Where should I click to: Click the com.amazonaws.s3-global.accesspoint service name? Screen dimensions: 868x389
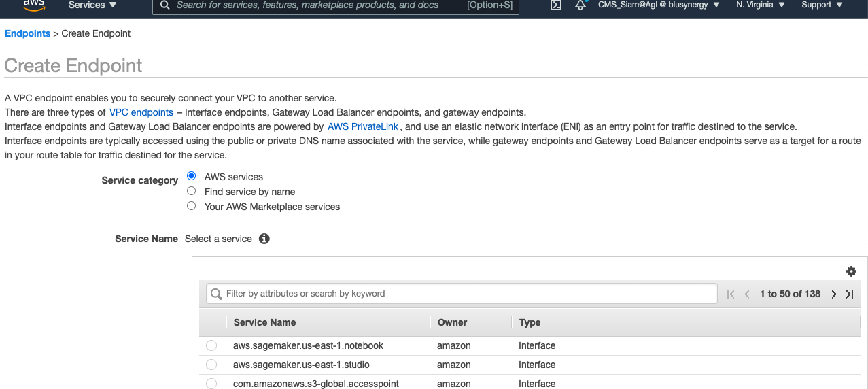coord(316,384)
